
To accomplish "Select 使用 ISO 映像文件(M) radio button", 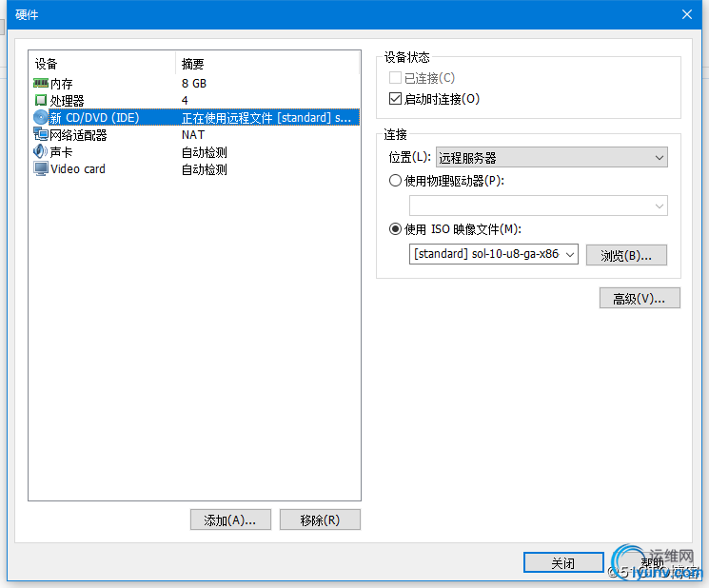I will pyautogui.click(x=395, y=229).
